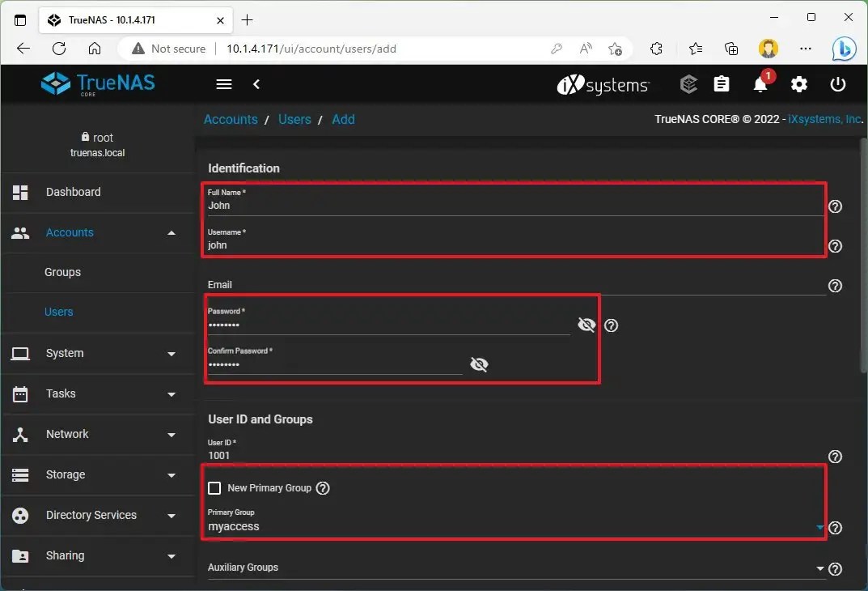The height and width of the screenshot is (591, 868).
Task: Collapse navigation using the left chevron icon
Action: tap(256, 84)
